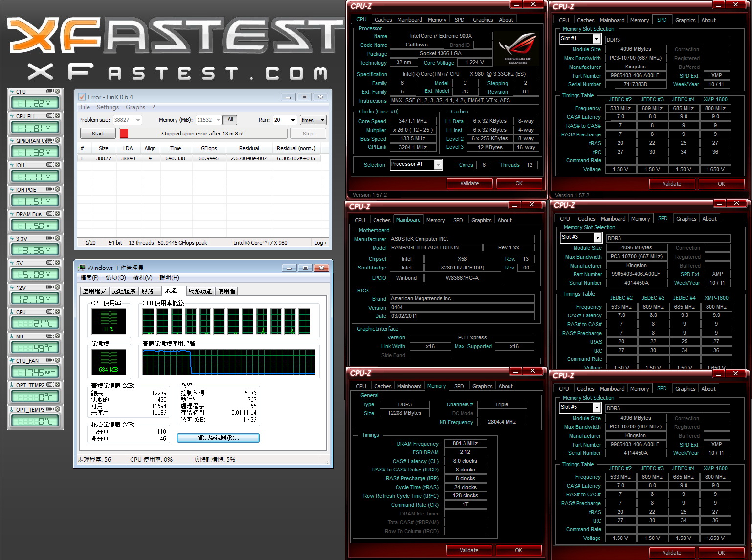Open settings icon on CPU_FAN gadget
This screenshot has width=752, height=560.
[x=50, y=360]
